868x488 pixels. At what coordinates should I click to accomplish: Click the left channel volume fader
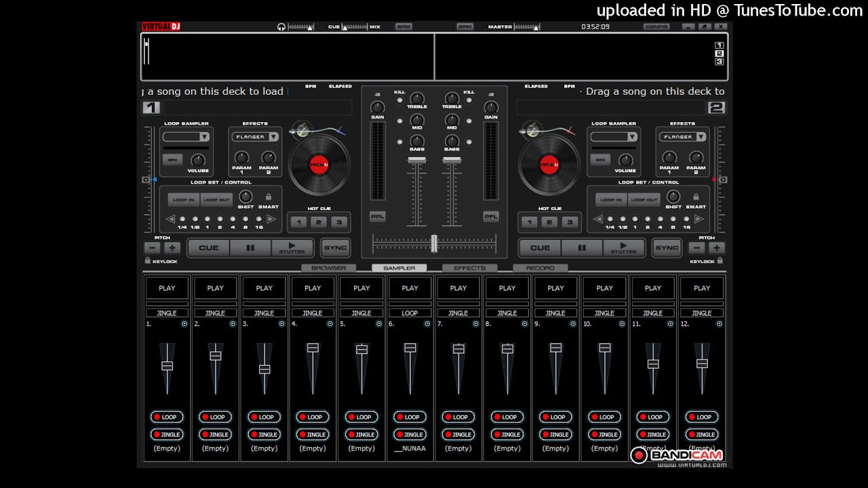416,161
